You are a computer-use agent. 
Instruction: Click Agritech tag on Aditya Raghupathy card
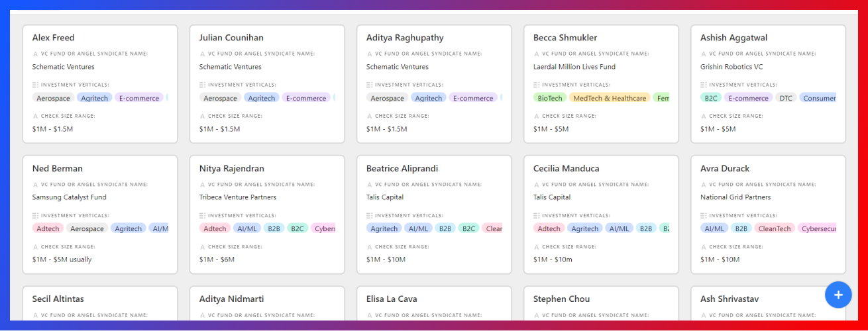[429, 98]
